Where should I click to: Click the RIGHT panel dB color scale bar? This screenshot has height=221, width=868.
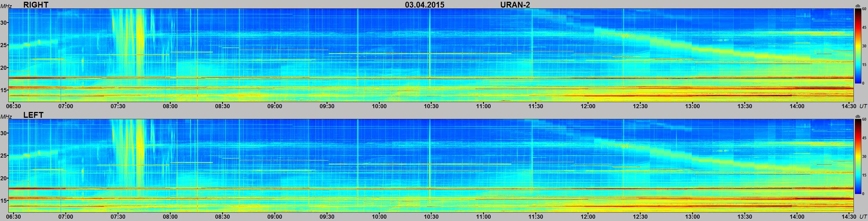coord(858,46)
